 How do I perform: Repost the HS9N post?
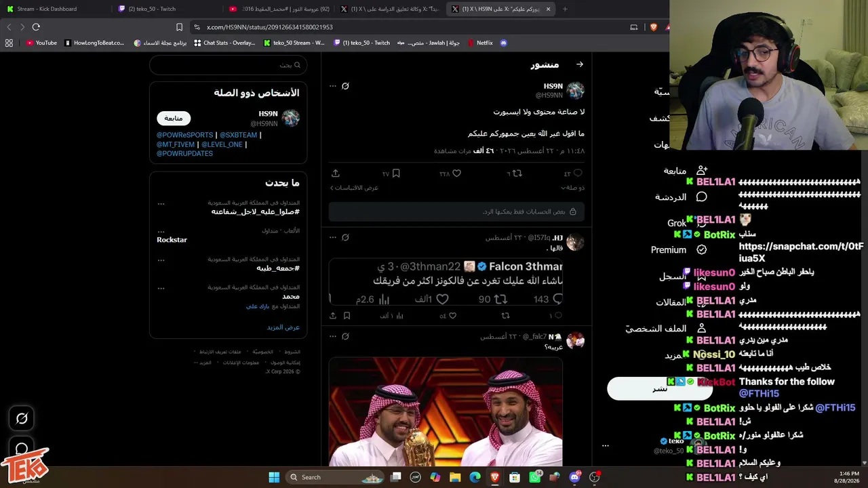(517, 174)
